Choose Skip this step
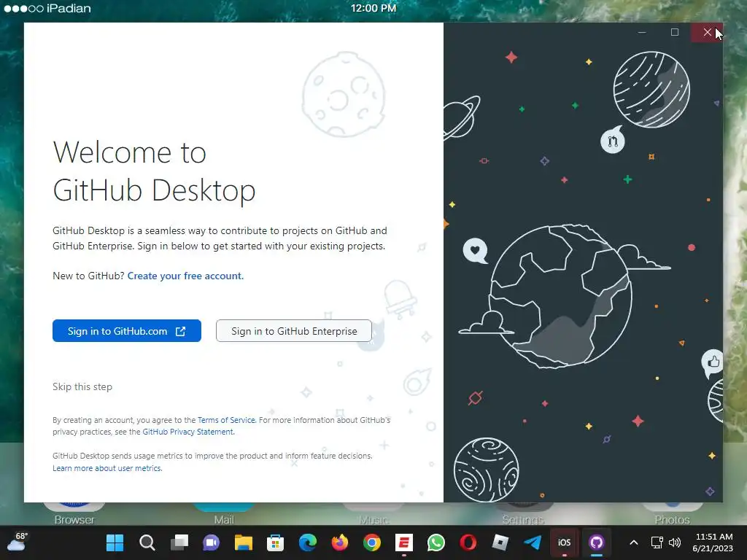 pyautogui.click(x=82, y=386)
